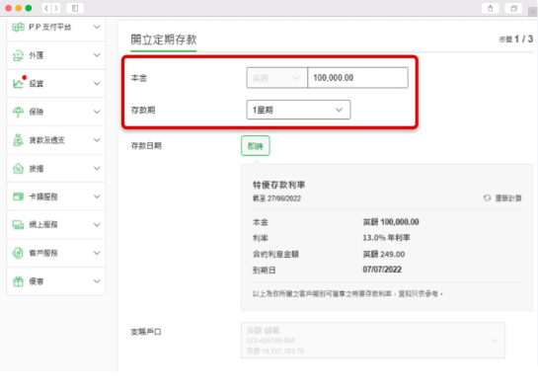Expand the 卡類服務 section chevron

pos(97,196)
